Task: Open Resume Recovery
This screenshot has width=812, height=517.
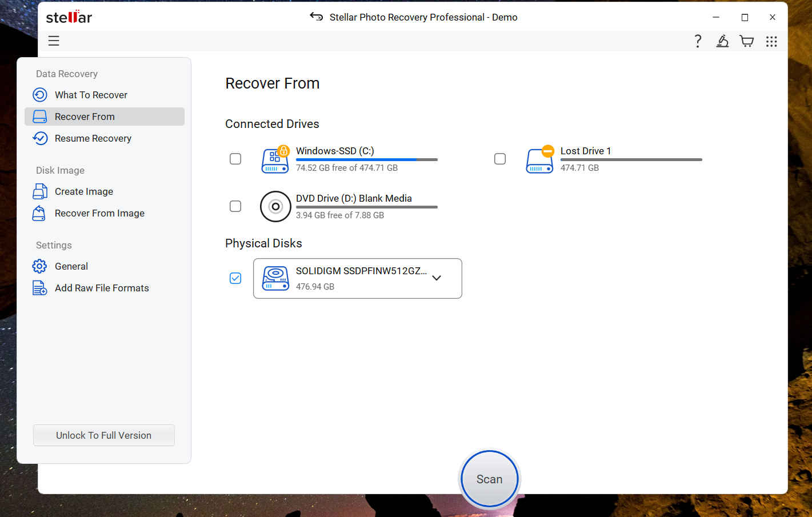Action: (105, 138)
